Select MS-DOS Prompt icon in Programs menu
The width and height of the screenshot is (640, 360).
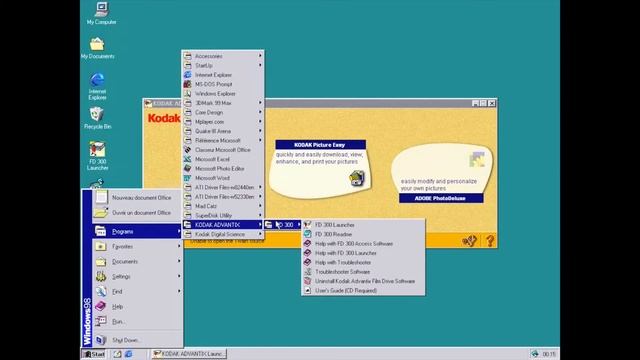[x=187, y=84]
